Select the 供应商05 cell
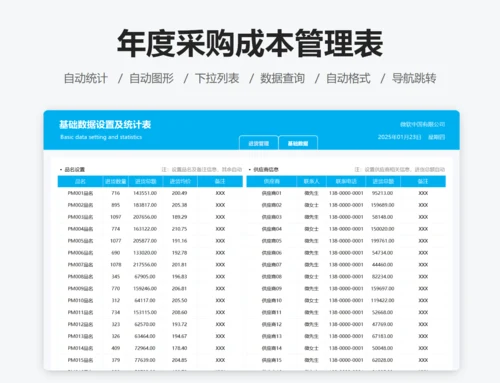 272,241
